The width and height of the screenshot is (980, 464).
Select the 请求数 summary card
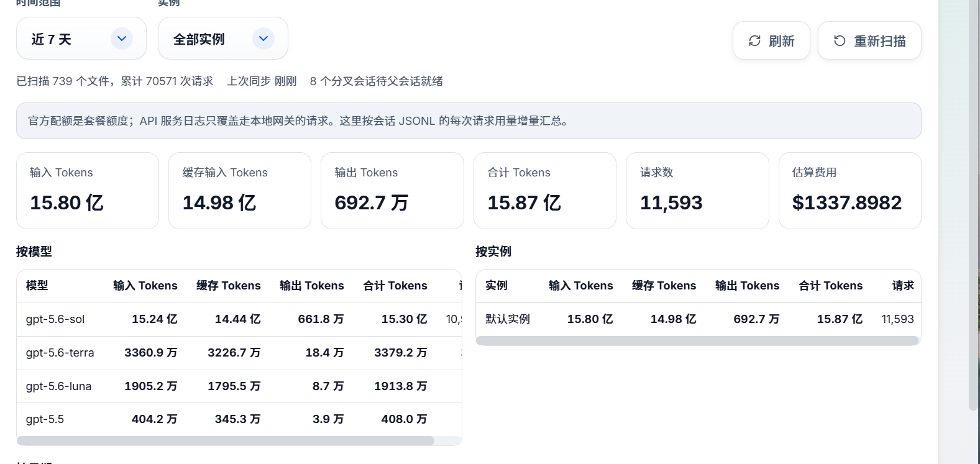point(697,191)
